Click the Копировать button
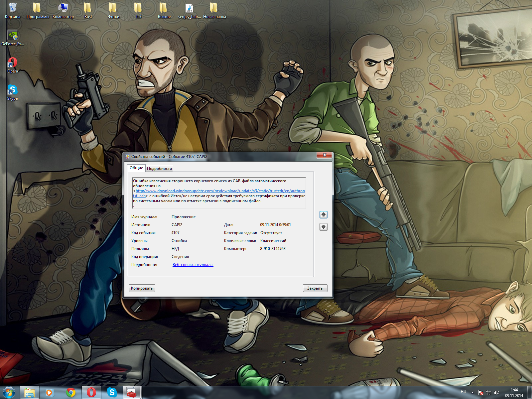This screenshot has width=532, height=399. point(142,288)
